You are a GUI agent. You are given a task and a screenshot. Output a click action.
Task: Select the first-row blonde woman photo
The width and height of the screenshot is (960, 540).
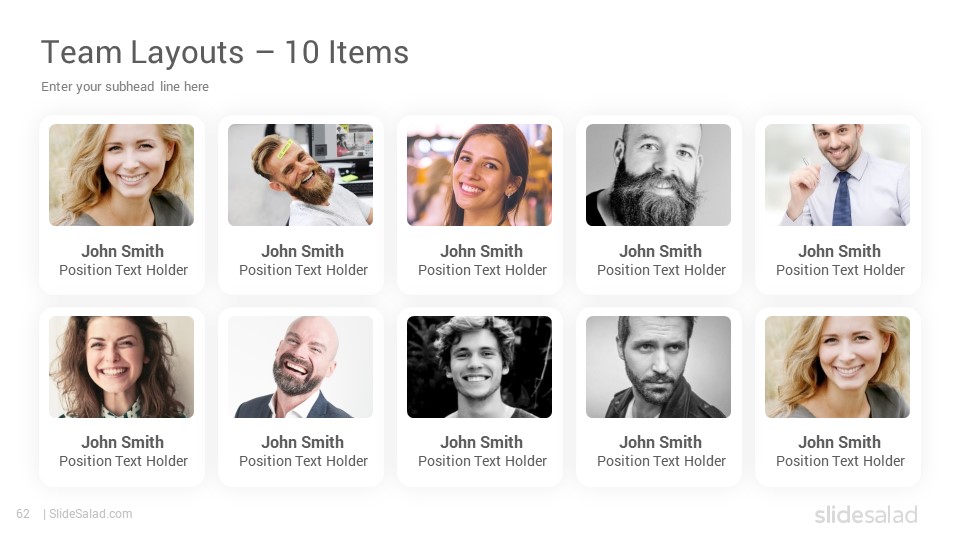(x=121, y=175)
